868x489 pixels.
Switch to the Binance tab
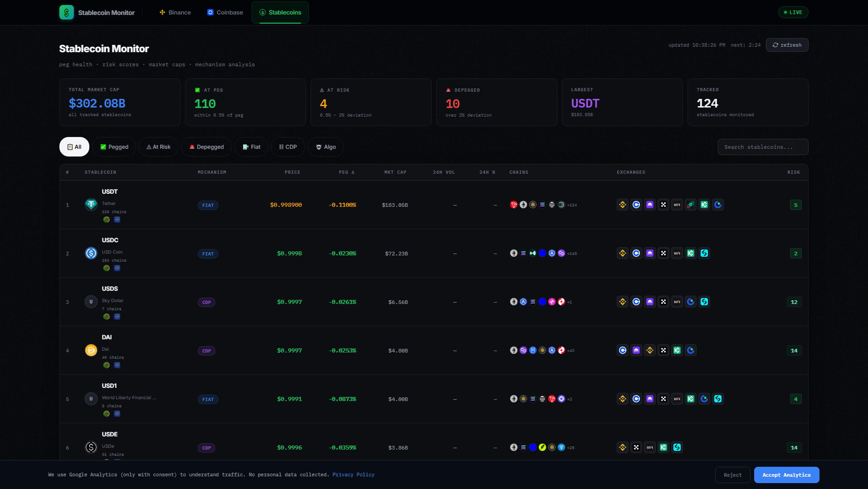click(175, 12)
